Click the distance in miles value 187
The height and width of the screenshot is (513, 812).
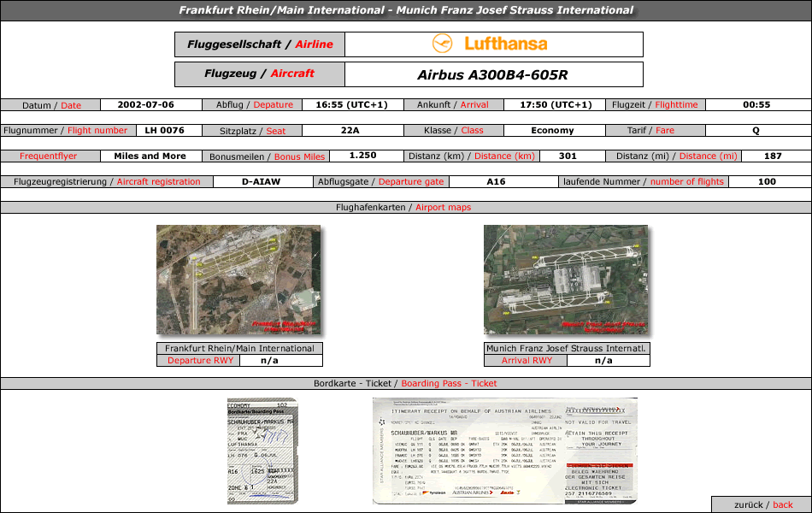(773, 156)
